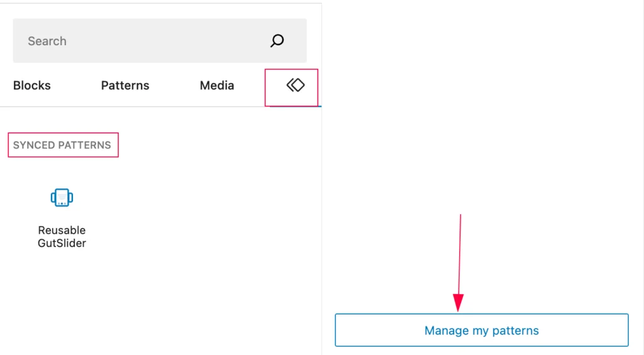644x355 pixels.
Task: Go to Manage my patterns
Action: pos(481,330)
